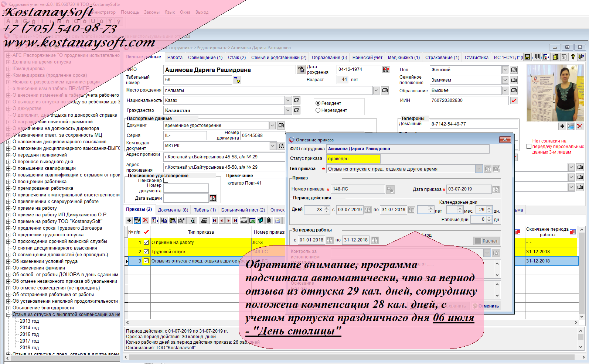Copy order icon in orders toolbar
Screen dimensions: 589x364
tap(164, 220)
